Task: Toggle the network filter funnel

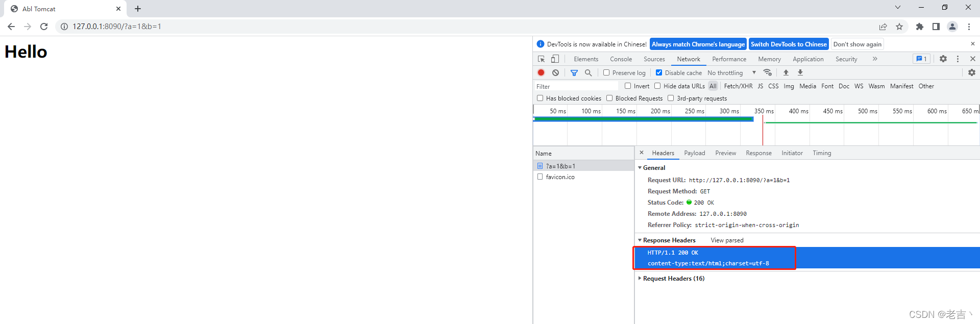Action: tap(574, 73)
